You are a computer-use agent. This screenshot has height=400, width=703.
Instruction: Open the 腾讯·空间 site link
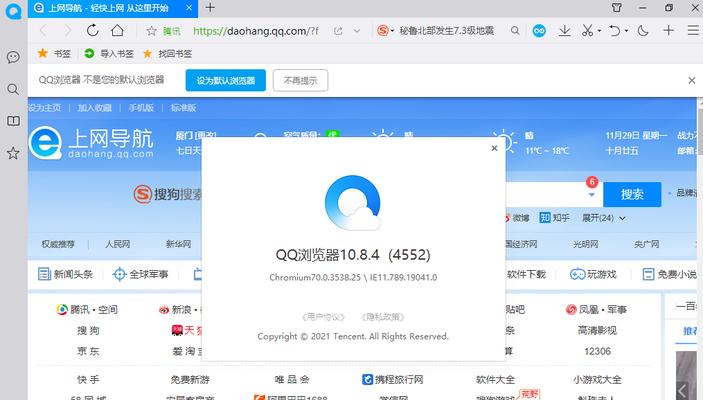click(x=87, y=309)
